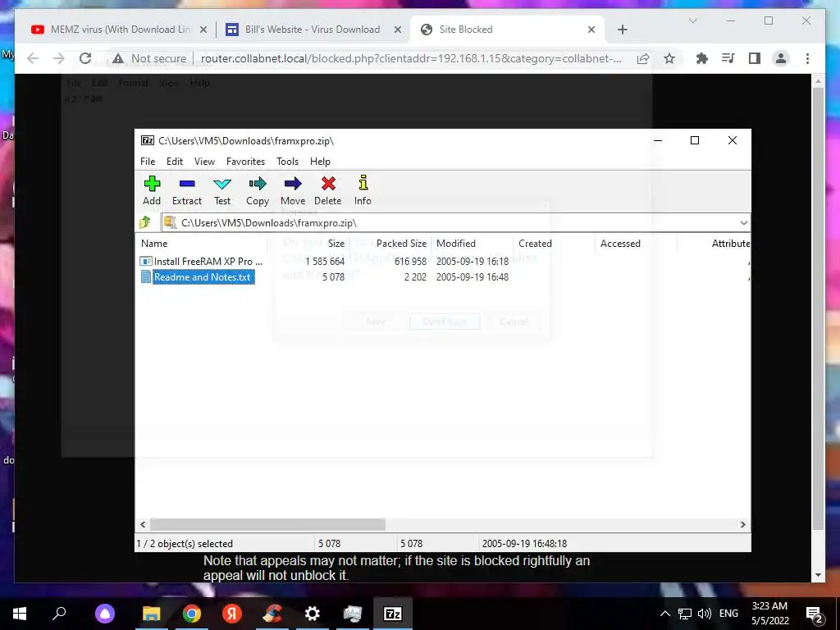Open Chrome tab search chevron
840x630 pixels.
[692, 21]
